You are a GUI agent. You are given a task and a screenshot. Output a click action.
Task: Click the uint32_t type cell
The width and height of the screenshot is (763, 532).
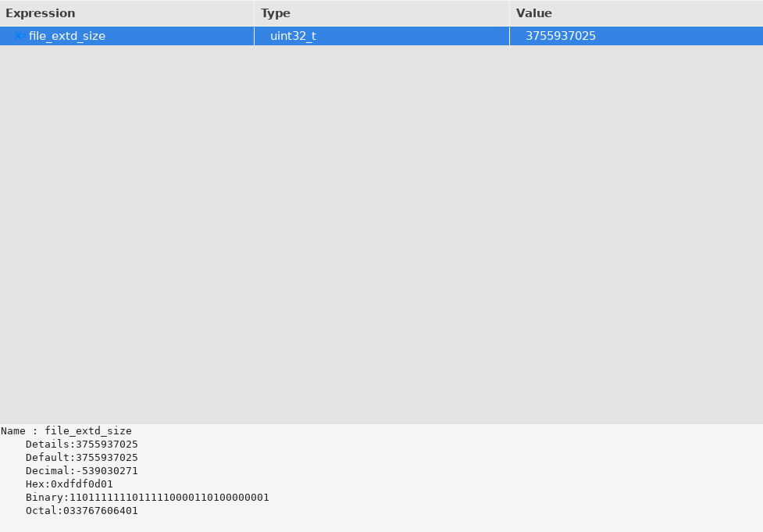pos(381,36)
